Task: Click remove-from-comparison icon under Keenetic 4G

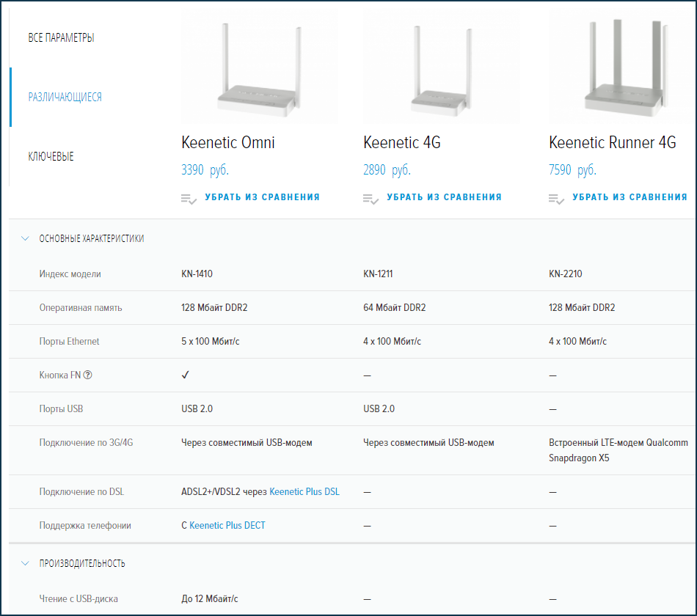Action: pos(371,198)
